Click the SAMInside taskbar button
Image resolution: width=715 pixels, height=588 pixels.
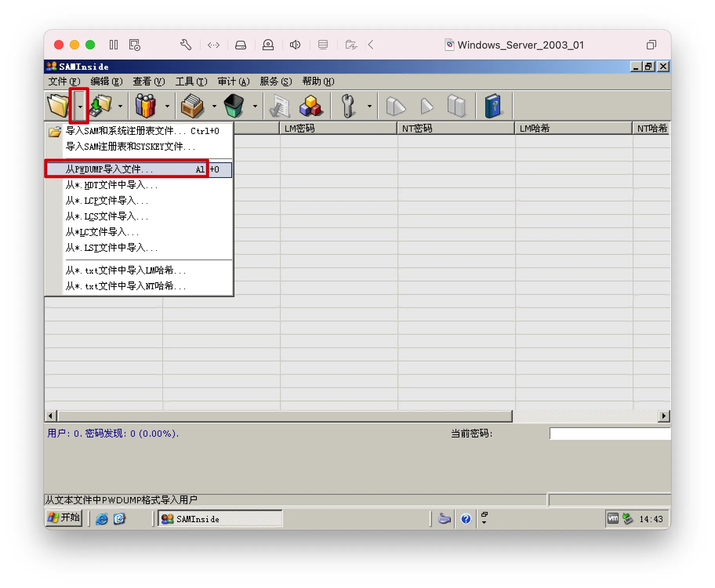[220, 519]
